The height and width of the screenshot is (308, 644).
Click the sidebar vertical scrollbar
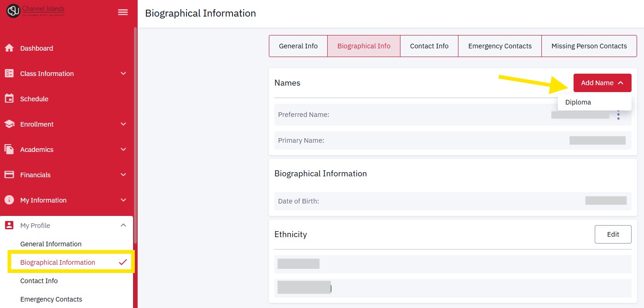[135, 138]
